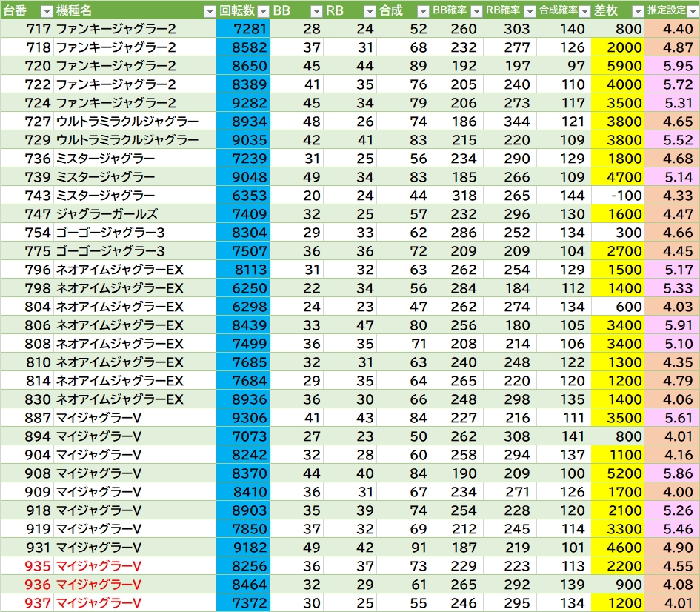Screen dimensions: 700x612
Task: Click the red 台番 cell 935
Action: [27, 565]
